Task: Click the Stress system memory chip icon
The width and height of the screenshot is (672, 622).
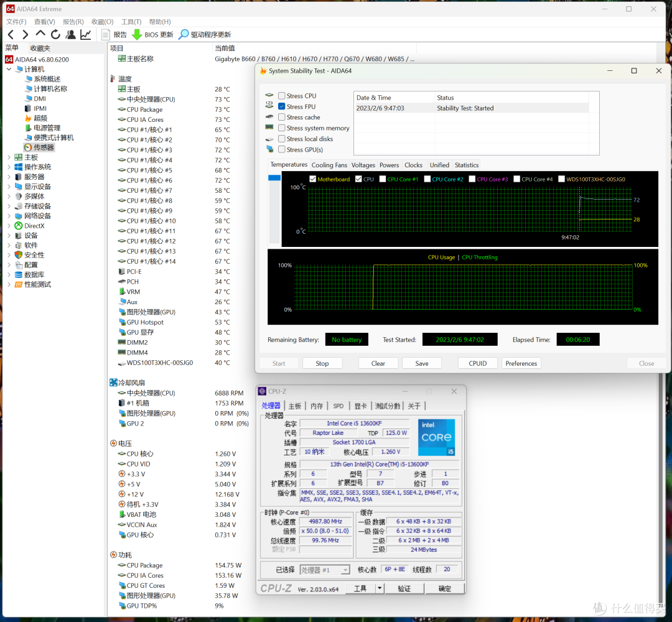Action: tap(269, 127)
